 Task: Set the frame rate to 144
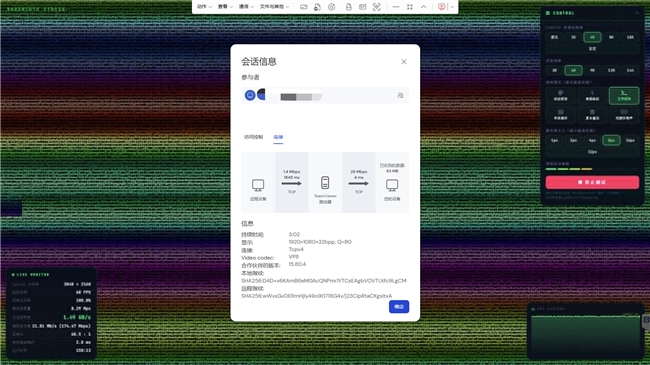click(x=630, y=71)
